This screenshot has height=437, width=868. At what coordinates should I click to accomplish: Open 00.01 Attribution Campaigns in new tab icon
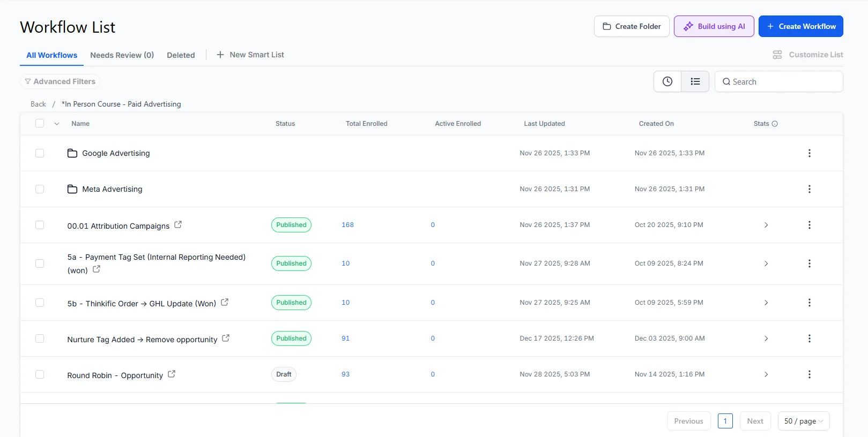(178, 225)
